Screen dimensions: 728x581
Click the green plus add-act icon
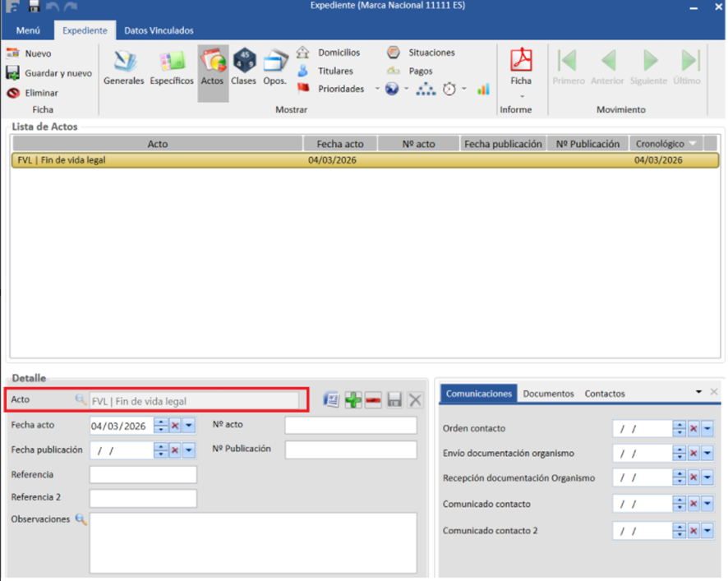coord(353,400)
